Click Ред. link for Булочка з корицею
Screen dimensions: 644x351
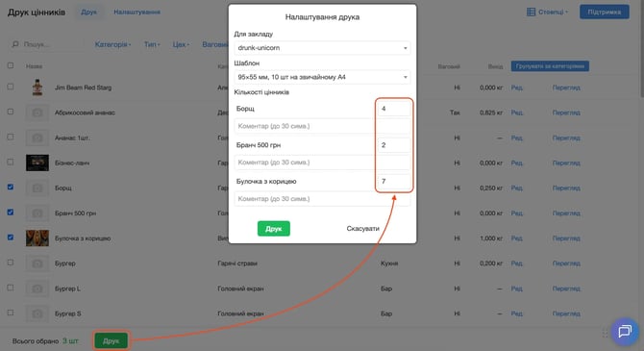coord(517,238)
